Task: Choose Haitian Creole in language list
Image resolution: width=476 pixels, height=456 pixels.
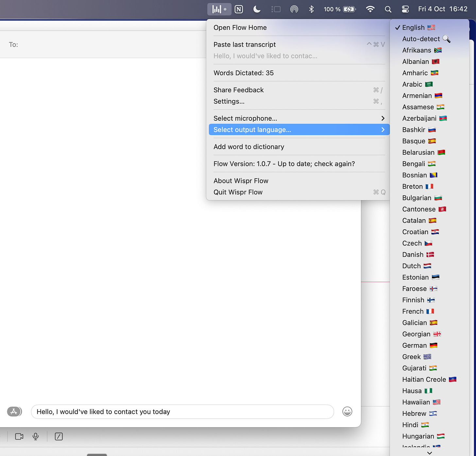Action: [430, 379]
